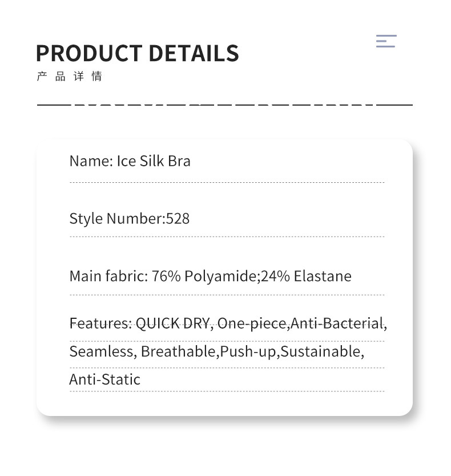Click the dashed divider under the heading
Viewport: 451px width, 476px height.
[x=224, y=105]
